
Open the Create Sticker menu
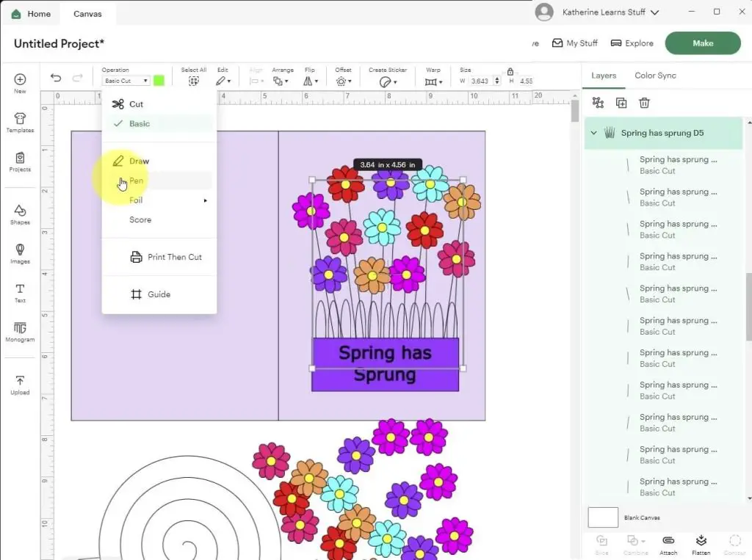[x=388, y=82]
